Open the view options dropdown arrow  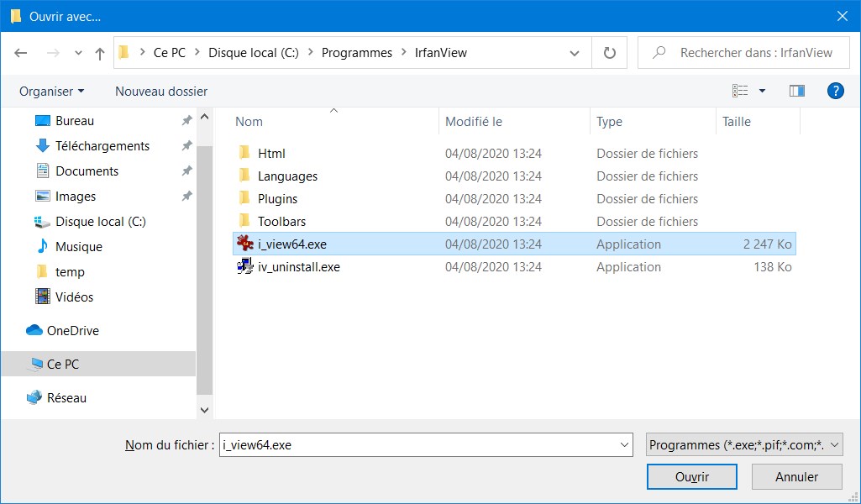click(x=762, y=91)
